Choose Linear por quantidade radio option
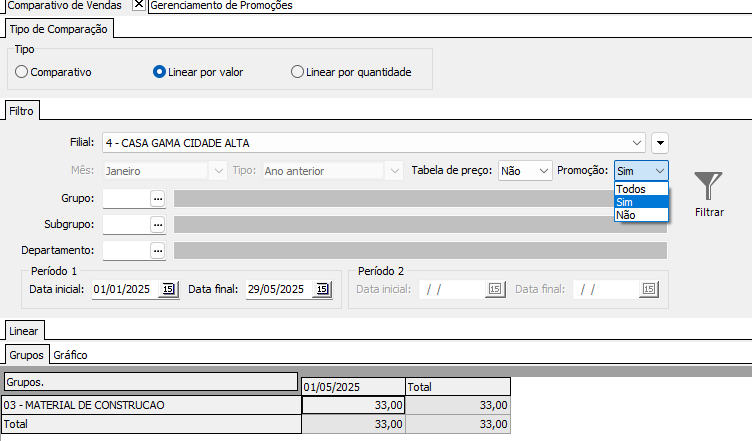 point(297,72)
